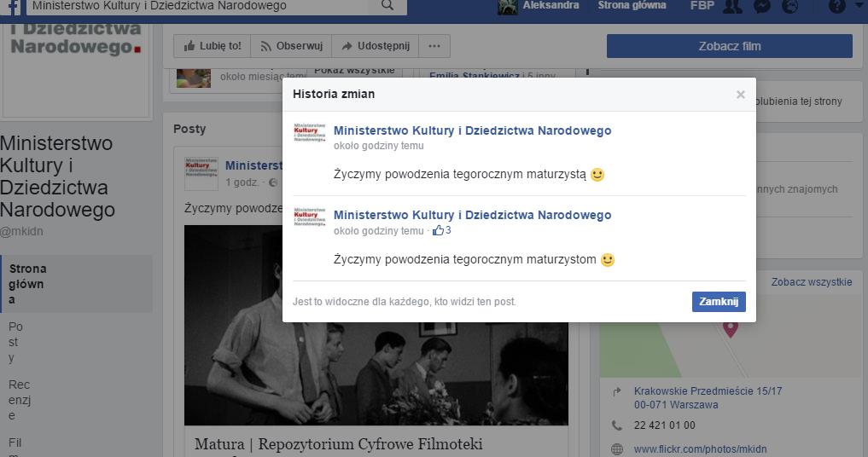Open friend requests icon in top bar

pyautogui.click(x=732, y=6)
